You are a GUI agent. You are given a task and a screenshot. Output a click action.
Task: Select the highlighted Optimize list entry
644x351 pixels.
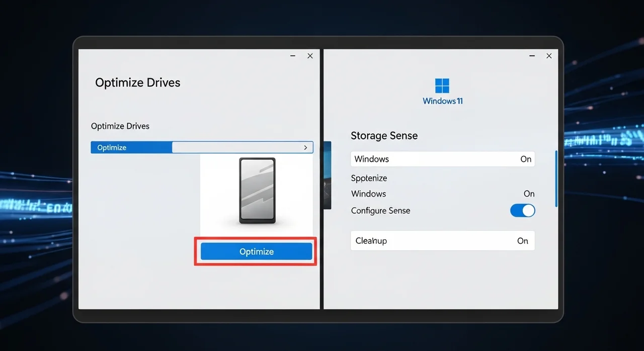point(132,148)
